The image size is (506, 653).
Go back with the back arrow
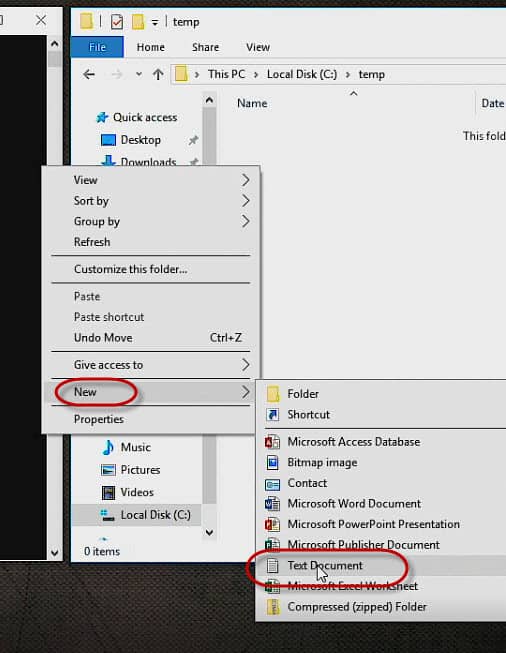click(x=89, y=75)
